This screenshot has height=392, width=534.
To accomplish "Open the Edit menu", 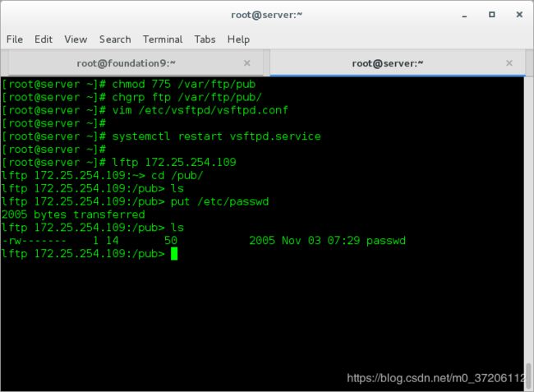I will pyautogui.click(x=44, y=39).
